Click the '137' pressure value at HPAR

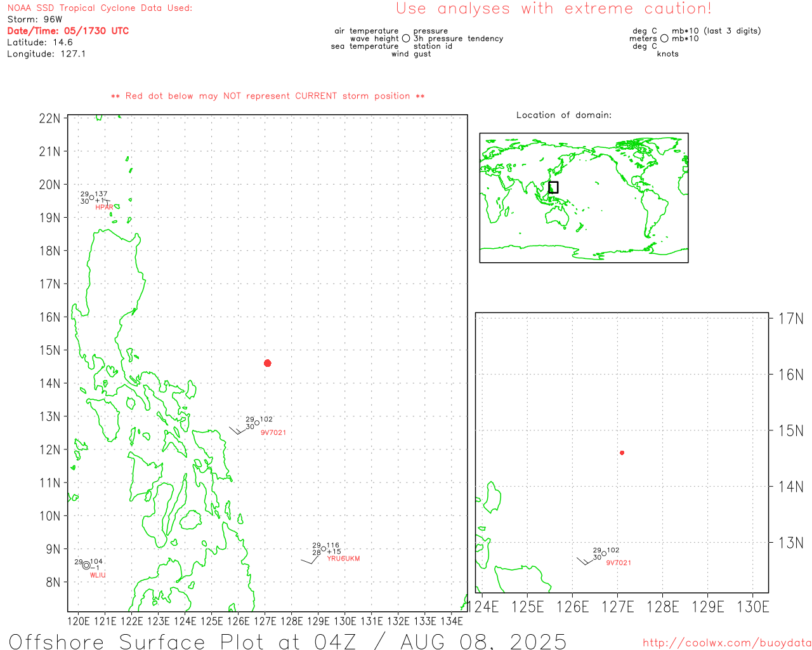pyautogui.click(x=101, y=194)
